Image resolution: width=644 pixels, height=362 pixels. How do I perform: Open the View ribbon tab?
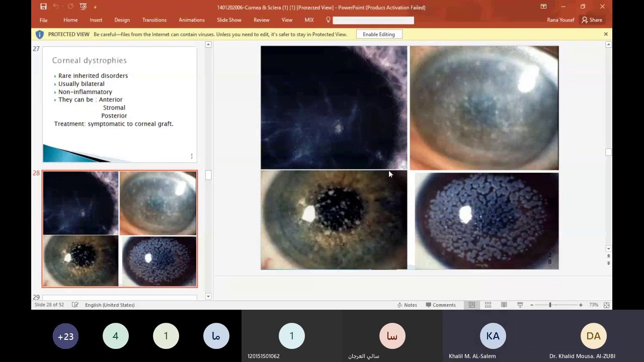point(287,20)
